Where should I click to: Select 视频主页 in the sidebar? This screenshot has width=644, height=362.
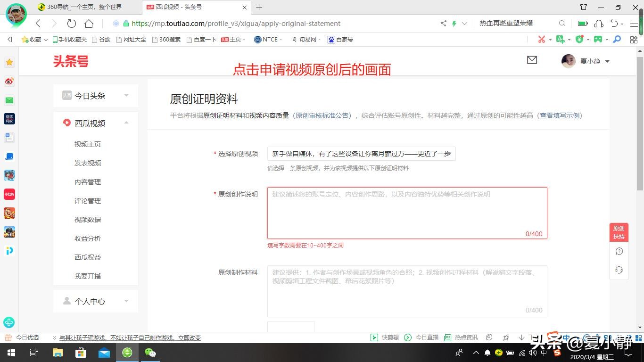tap(88, 144)
